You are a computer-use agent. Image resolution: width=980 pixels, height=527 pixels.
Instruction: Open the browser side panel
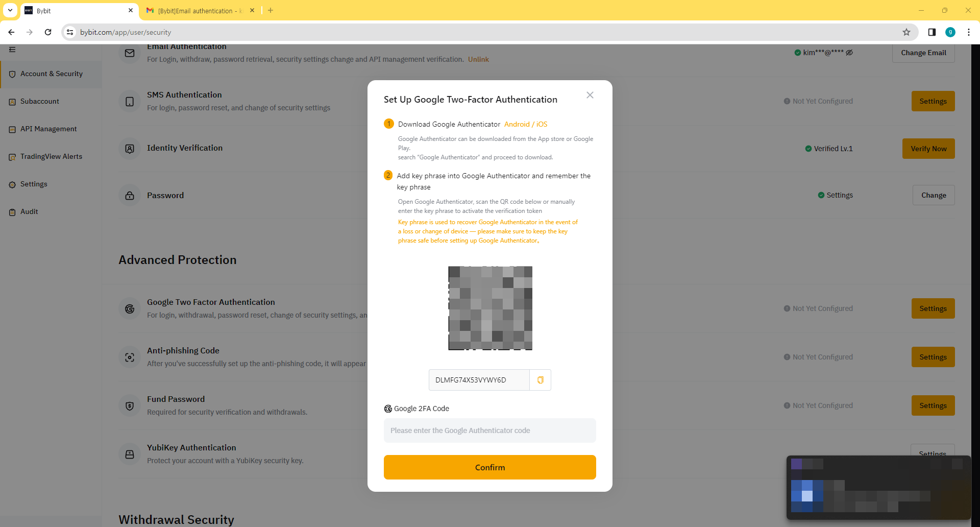[932, 32]
